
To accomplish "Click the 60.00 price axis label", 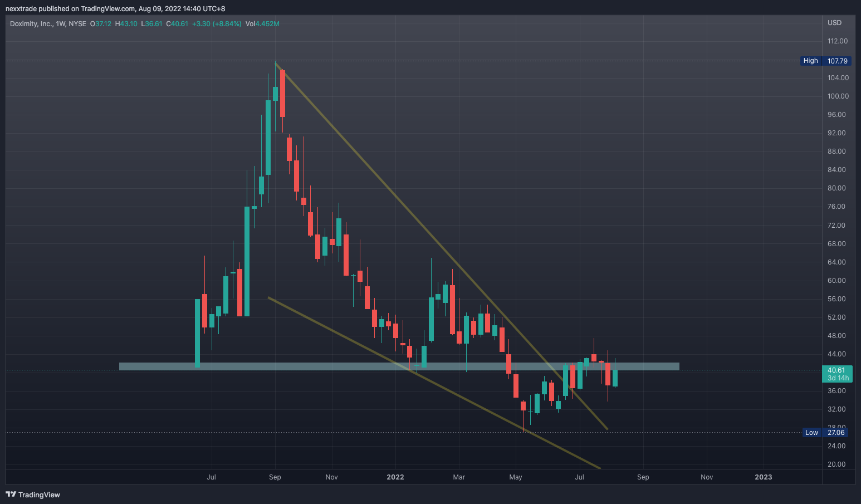I will [x=836, y=281].
